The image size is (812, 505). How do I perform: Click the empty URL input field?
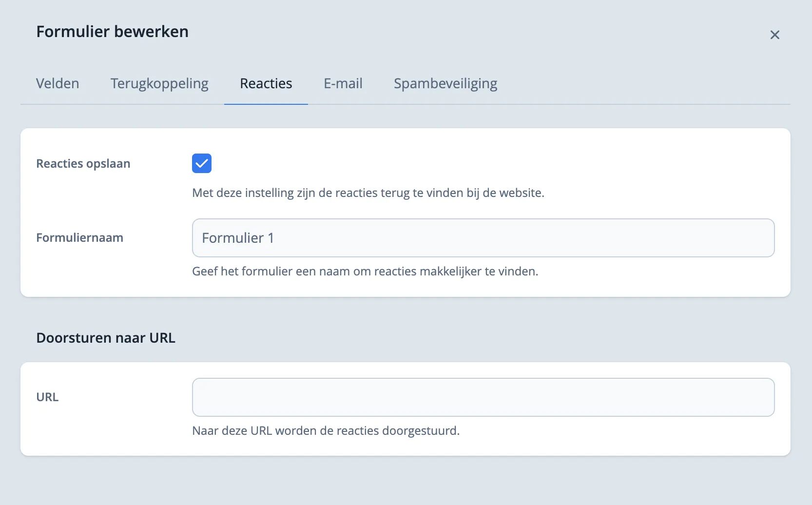click(483, 397)
